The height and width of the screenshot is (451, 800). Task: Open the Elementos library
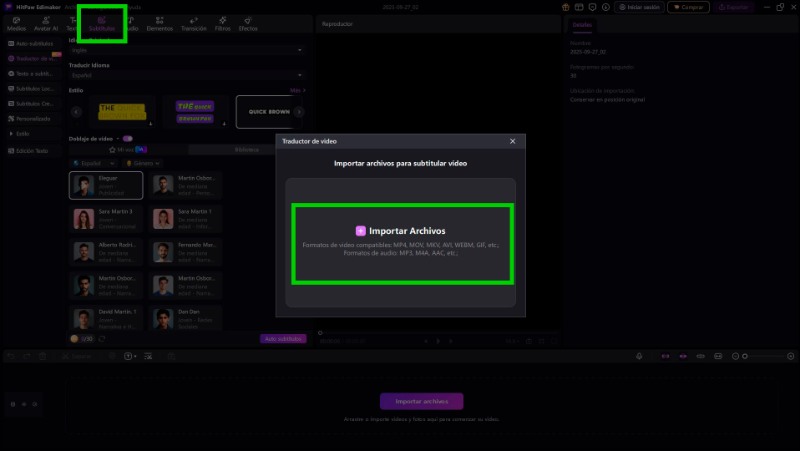click(x=159, y=24)
